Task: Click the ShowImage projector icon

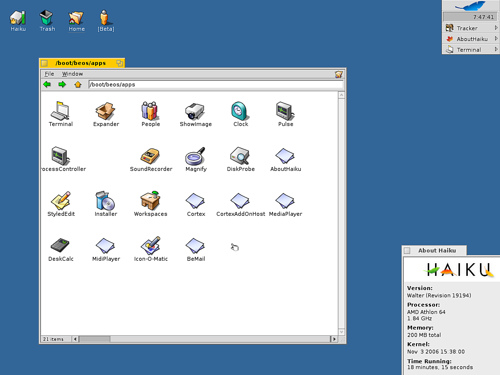Action: (x=195, y=111)
